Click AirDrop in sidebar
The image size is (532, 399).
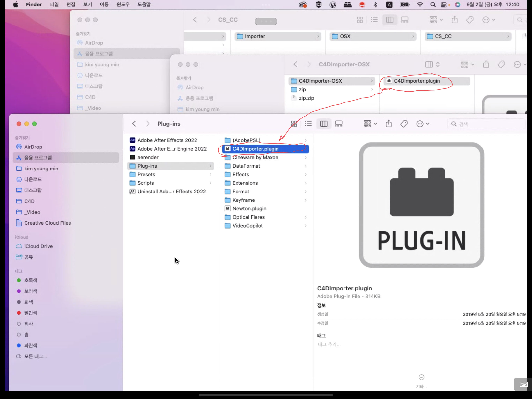(33, 146)
